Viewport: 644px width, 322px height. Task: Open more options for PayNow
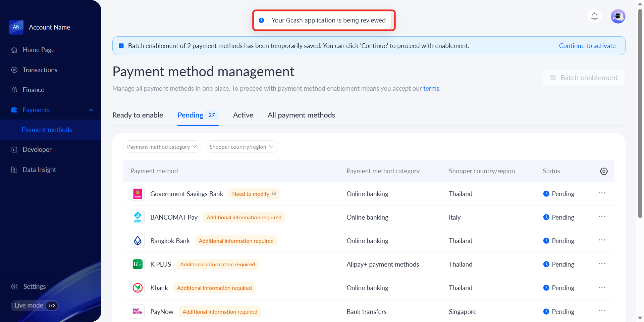pos(602,311)
